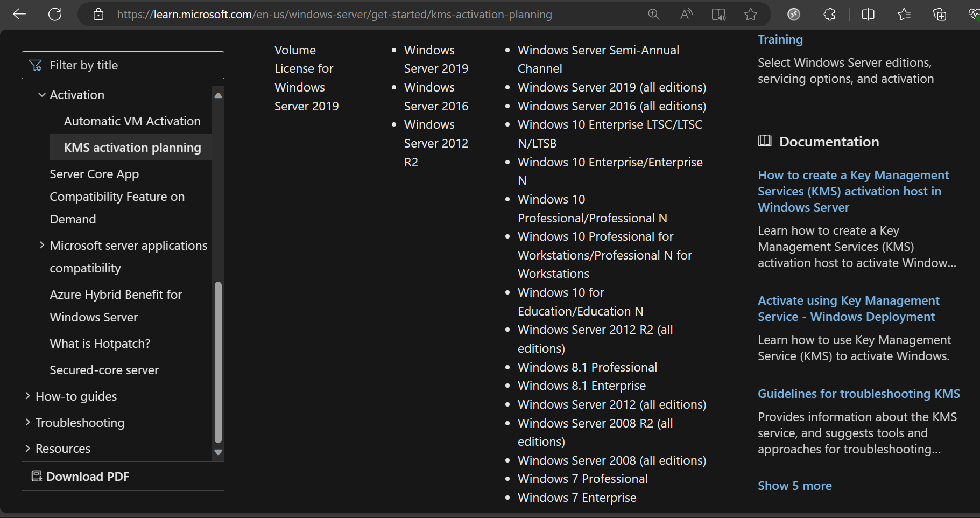
Task: Click 'Windows 10 Professional for Workstations' item
Action: pyautogui.click(x=605, y=255)
